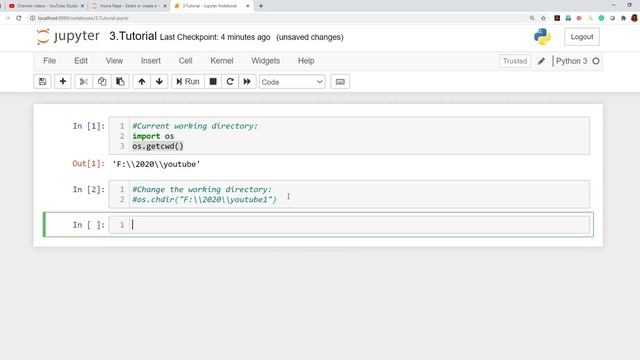
Task: Open the View menu
Action: coord(114,61)
